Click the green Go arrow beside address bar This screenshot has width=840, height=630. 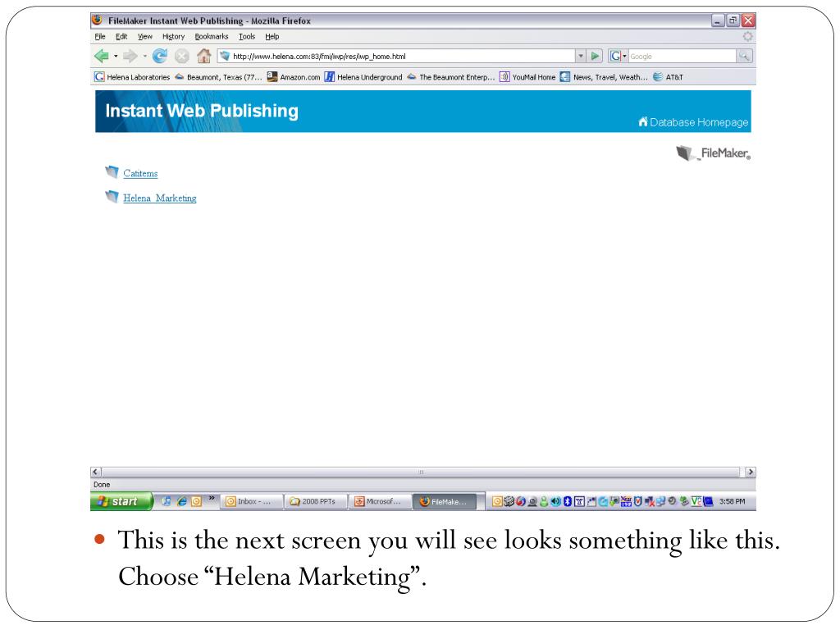596,56
